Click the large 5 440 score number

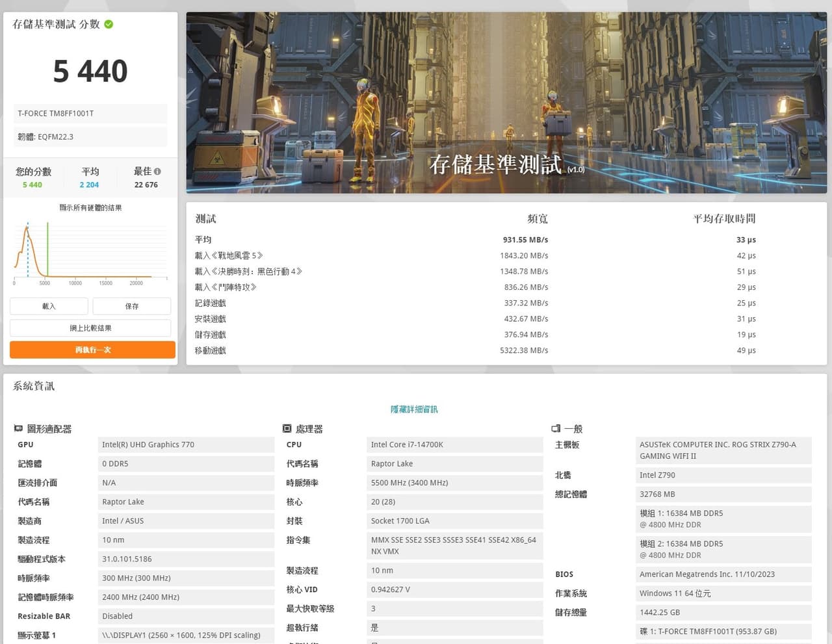pyautogui.click(x=90, y=71)
